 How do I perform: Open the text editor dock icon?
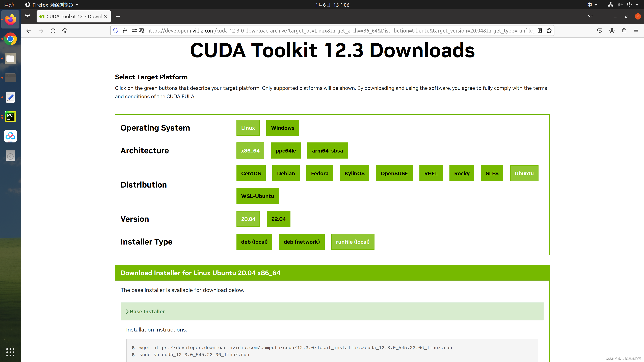(10, 97)
